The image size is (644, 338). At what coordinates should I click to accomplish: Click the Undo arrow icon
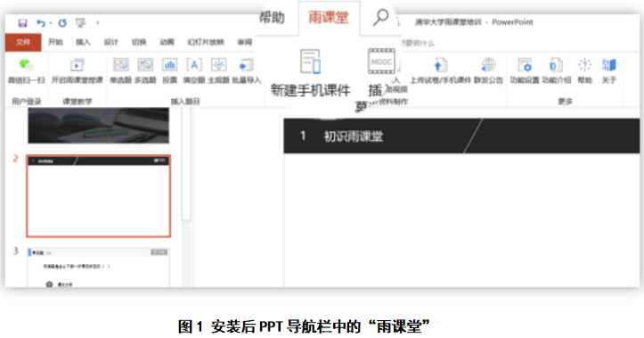click(40, 23)
